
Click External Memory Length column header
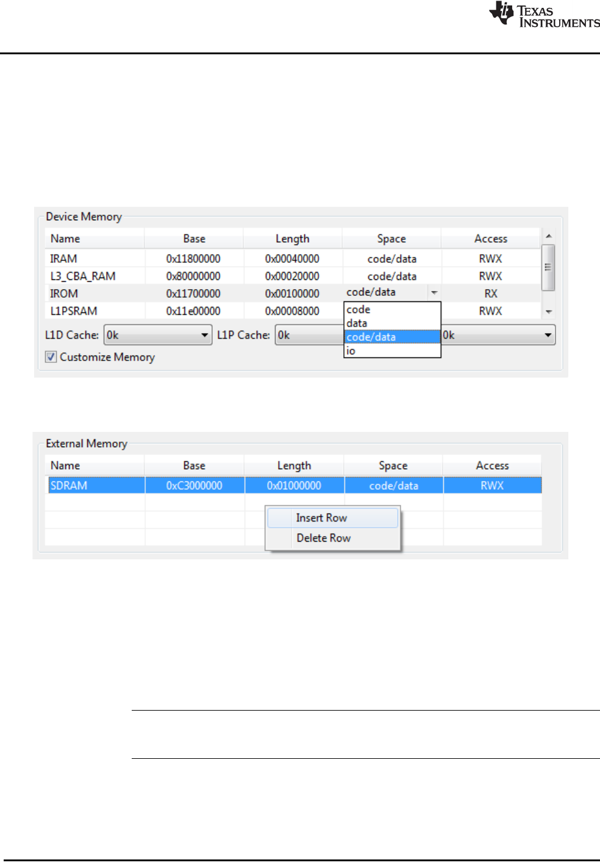pos(294,465)
